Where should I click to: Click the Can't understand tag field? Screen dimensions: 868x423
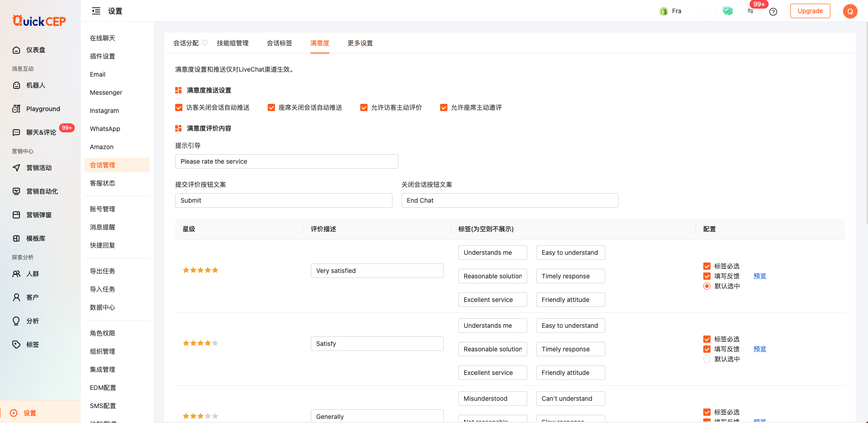click(571, 399)
